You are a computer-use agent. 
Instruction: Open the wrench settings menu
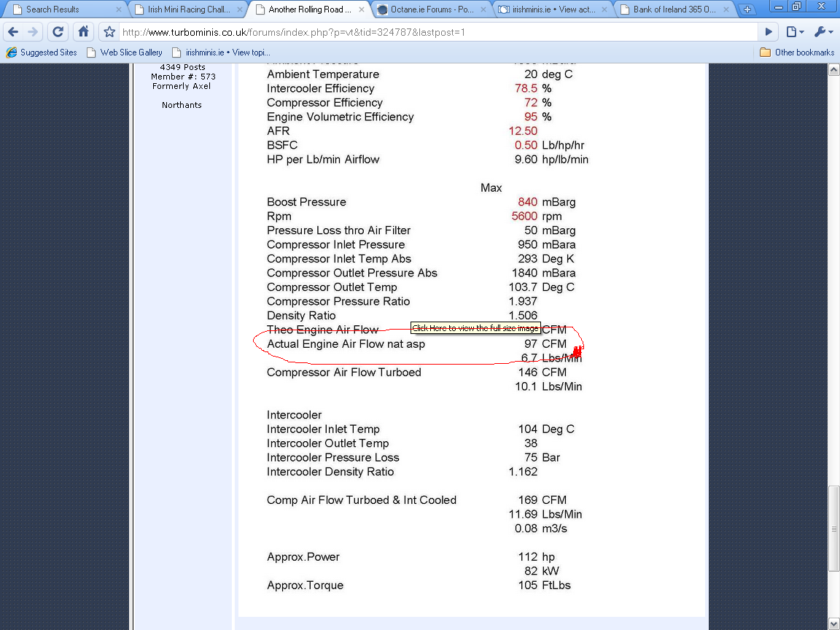(x=824, y=32)
